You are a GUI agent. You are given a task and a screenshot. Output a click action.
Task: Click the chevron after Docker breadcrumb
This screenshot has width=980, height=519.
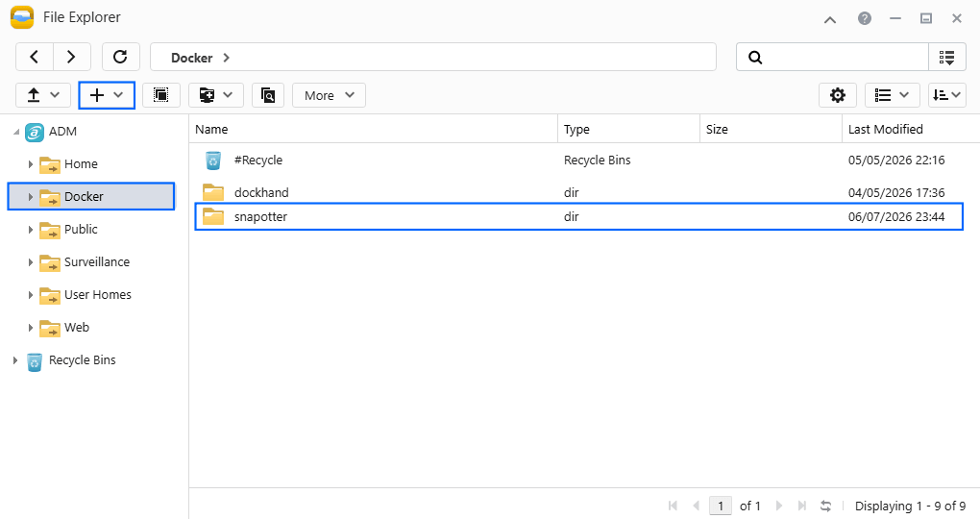coord(226,58)
